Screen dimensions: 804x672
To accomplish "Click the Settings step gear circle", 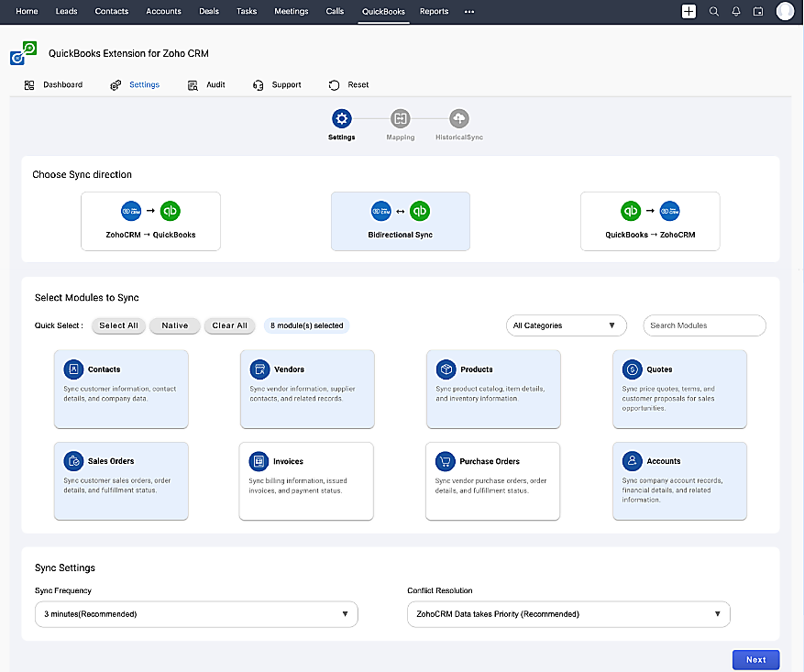I will (342, 119).
